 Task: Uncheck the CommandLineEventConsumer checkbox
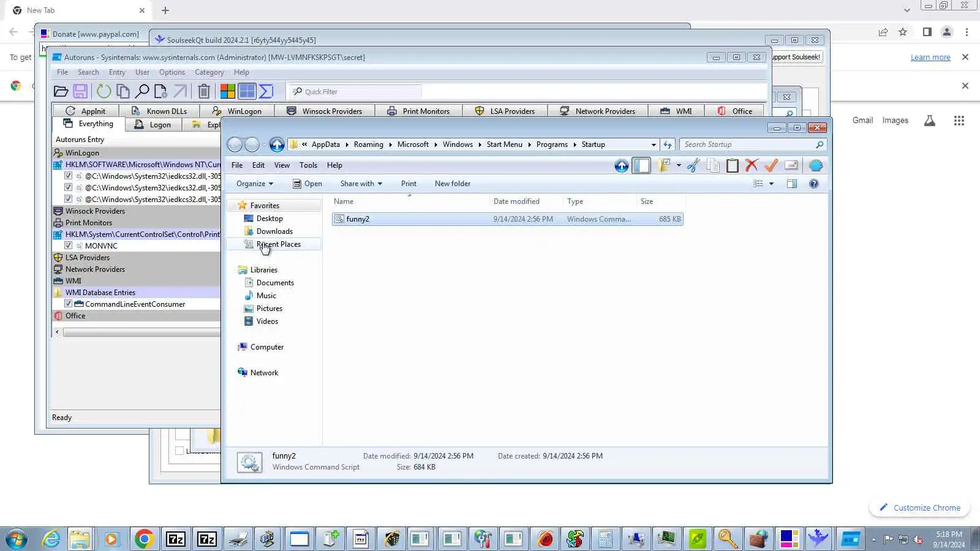pos(69,304)
